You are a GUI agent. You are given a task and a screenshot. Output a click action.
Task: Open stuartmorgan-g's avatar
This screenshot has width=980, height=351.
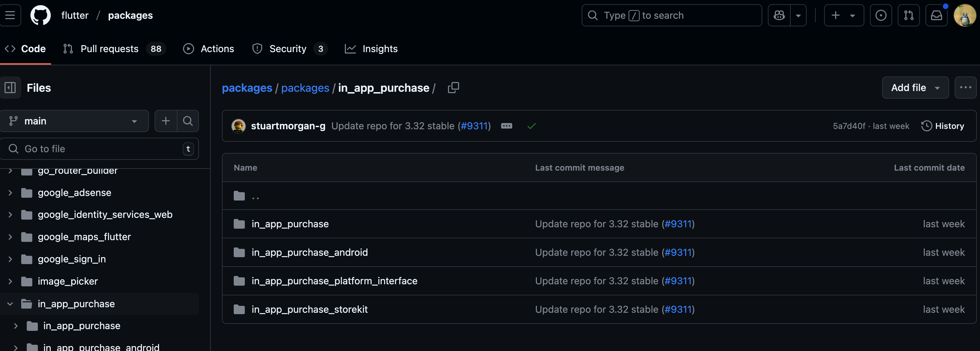pos(239,126)
